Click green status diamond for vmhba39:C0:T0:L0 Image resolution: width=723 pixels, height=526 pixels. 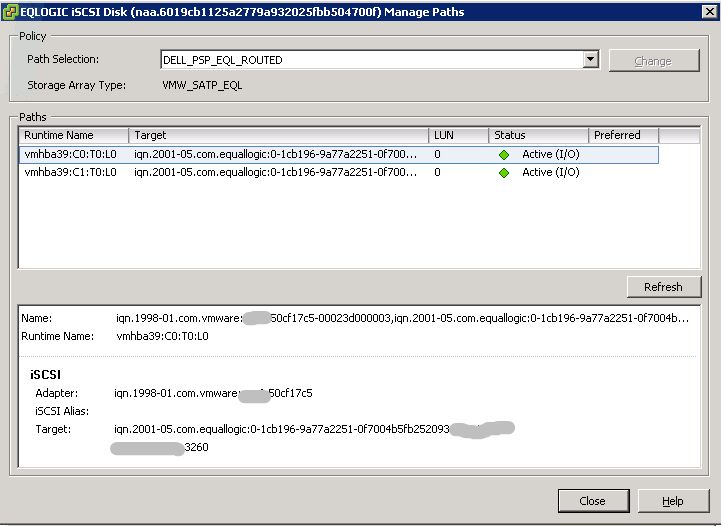[504, 155]
